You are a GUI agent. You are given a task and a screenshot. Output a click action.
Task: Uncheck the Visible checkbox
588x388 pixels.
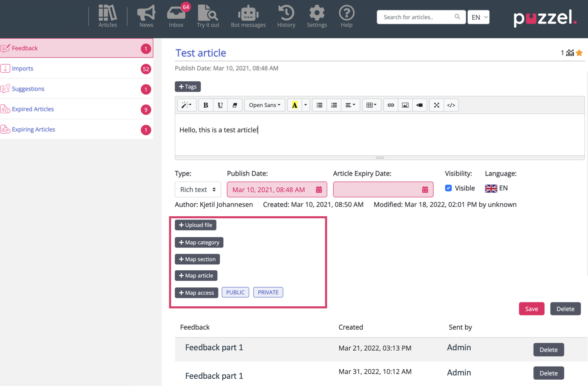pyautogui.click(x=448, y=188)
